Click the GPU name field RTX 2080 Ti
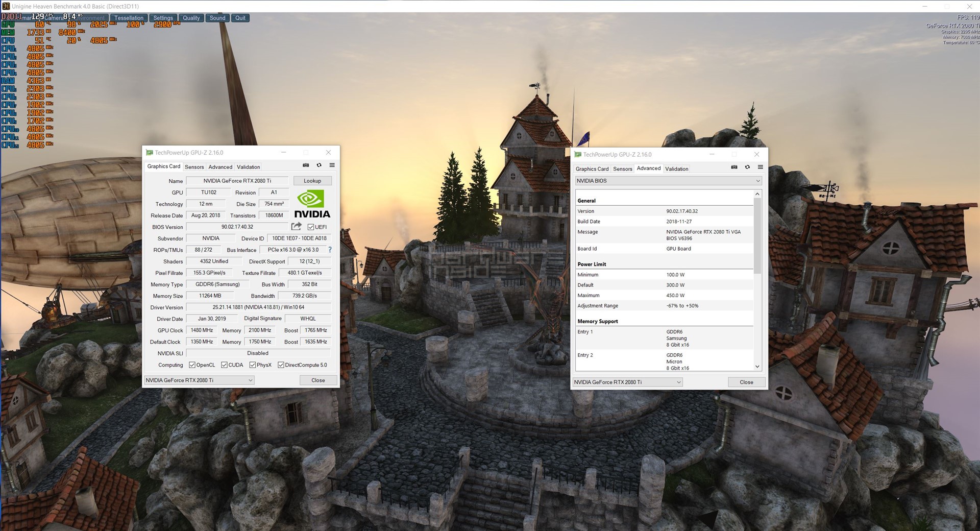 237,181
